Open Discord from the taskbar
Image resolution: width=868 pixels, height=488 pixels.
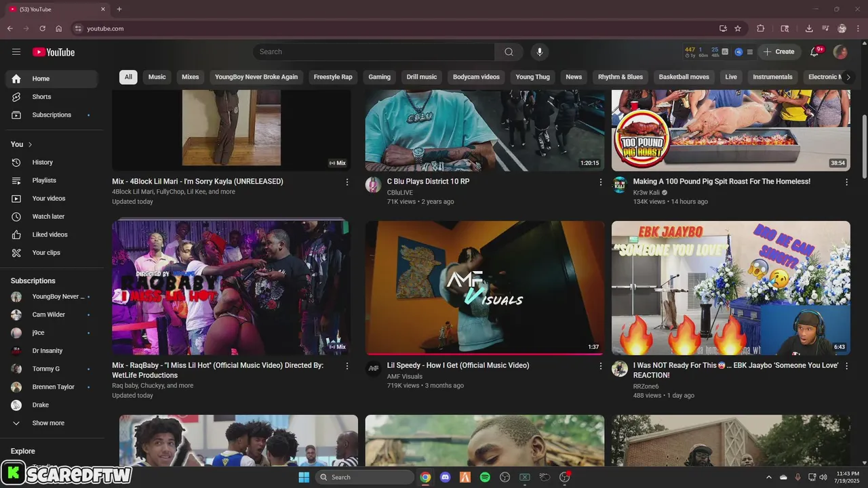445,477
